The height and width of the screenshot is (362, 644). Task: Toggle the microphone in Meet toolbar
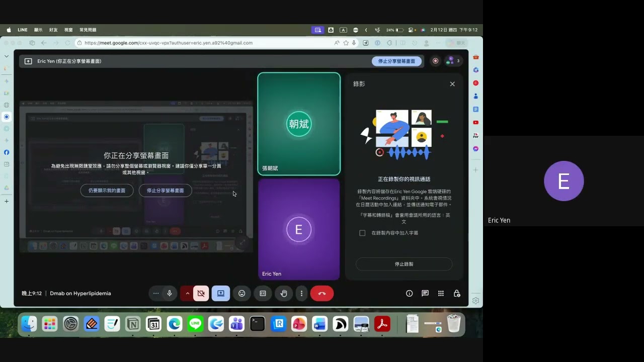tap(170, 293)
